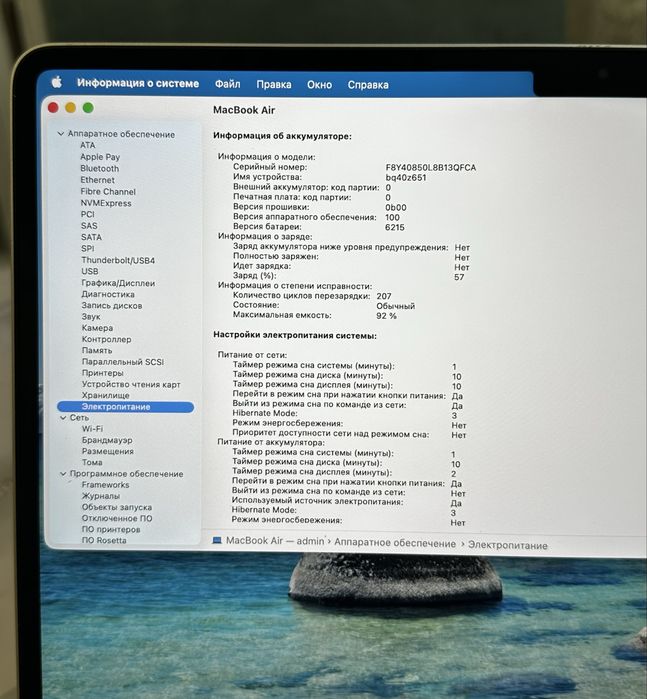Click the Информация об аккумуляторе heading
Screen dimensions: 647x699
(x=282, y=136)
